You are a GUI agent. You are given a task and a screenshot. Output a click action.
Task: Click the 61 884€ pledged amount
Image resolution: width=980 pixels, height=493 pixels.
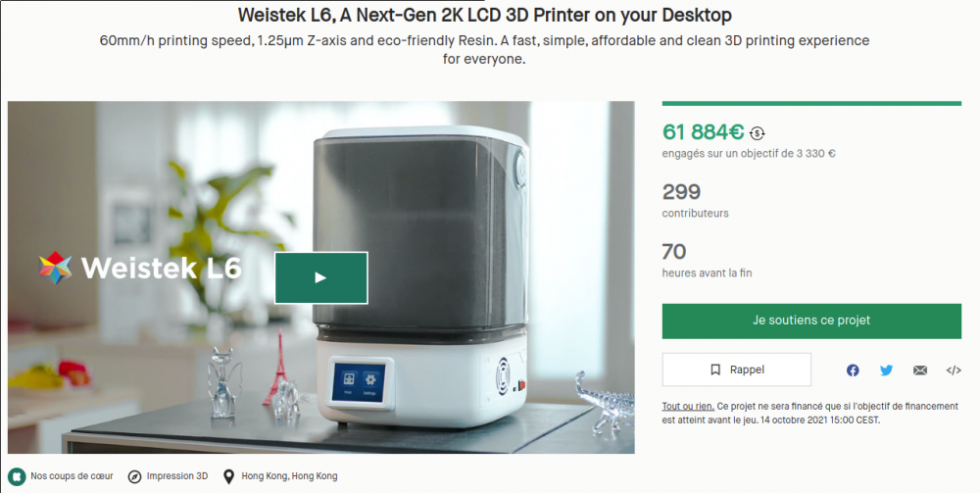(703, 132)
